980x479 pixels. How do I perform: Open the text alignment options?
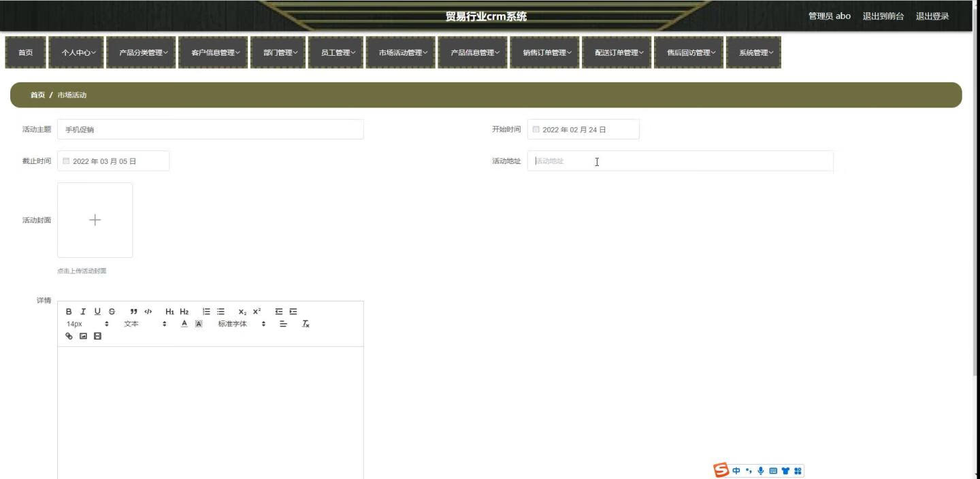tap(284, 324)
